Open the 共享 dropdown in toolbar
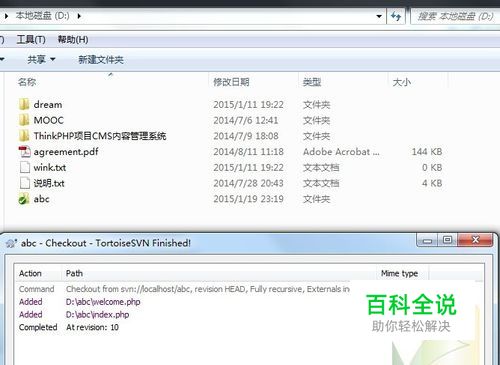 pyautogui.click(x=41, y=60)
